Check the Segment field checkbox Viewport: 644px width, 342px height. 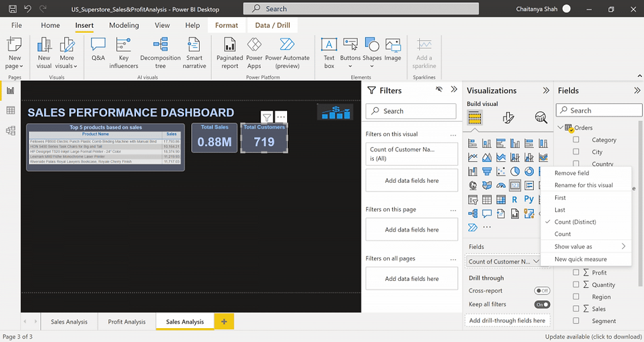(x=576, y=321)
